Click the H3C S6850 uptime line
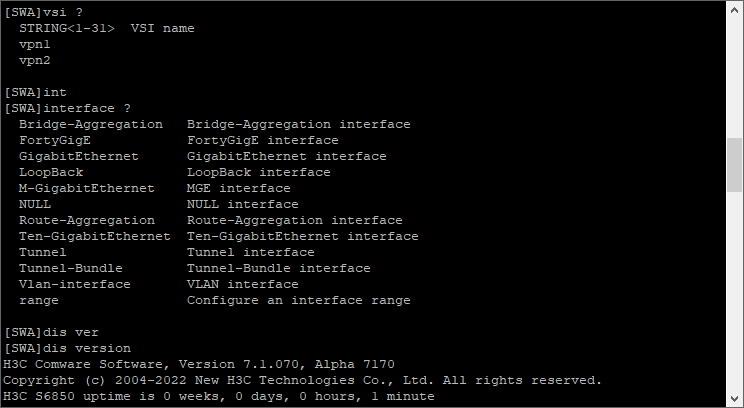The height and width of the screenshot is (408, 744). click(x=219, y=396)
